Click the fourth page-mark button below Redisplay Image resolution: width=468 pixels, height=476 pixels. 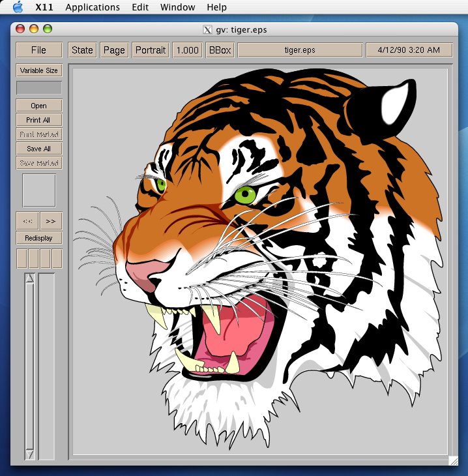click(x=57, y=259)
